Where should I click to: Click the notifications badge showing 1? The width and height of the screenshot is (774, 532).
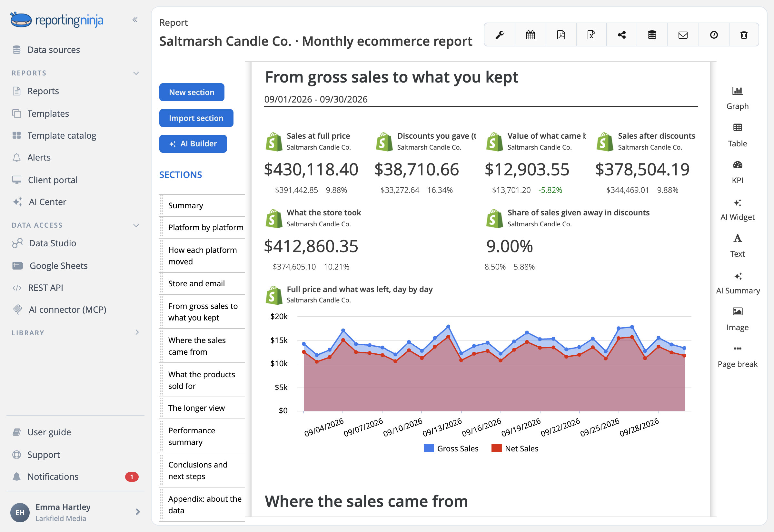click(132, 477)
